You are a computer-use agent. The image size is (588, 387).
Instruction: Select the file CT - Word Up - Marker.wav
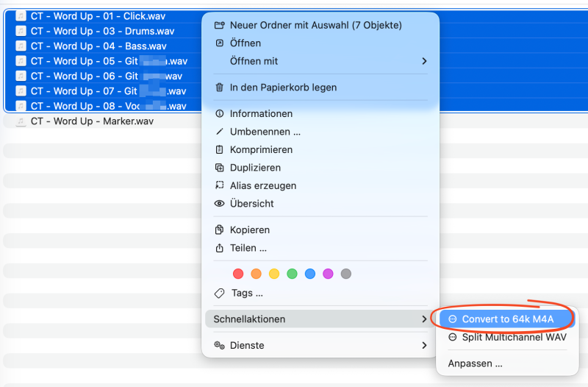(x=92, y=121)
